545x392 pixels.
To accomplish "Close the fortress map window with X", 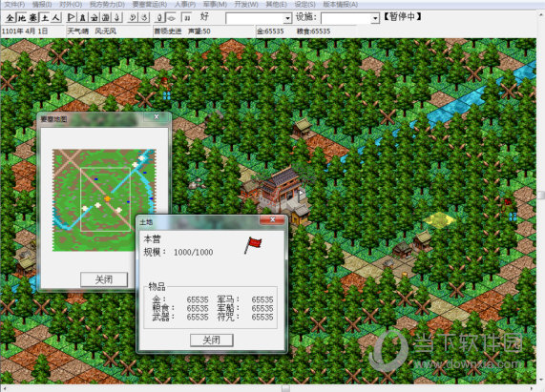I will point(157,116).
